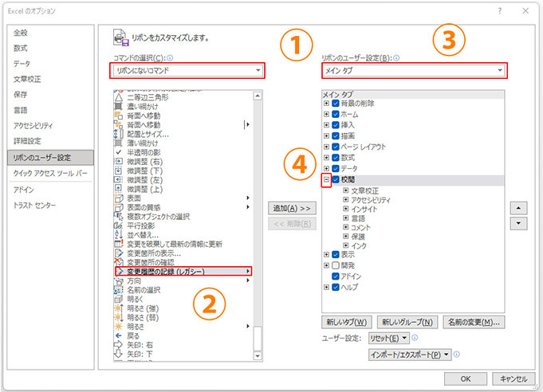This screenshot has height=392, width=543.
Task: Move selected tab down with arrow button
Action: (518, 223)
